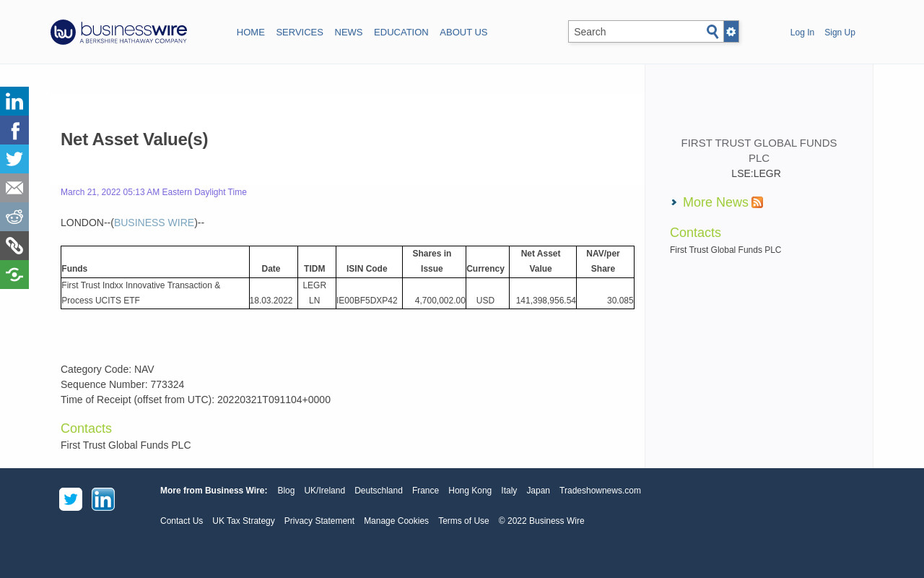Open the Terms of Use footer link
The image size is (924, 578).
[x=463, y=521]
